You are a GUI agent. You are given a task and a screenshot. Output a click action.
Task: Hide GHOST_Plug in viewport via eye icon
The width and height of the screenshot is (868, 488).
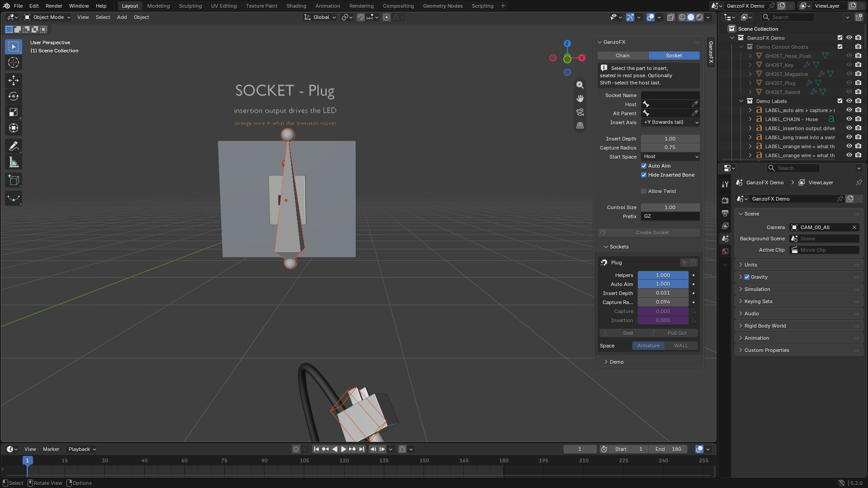(849, 83)
